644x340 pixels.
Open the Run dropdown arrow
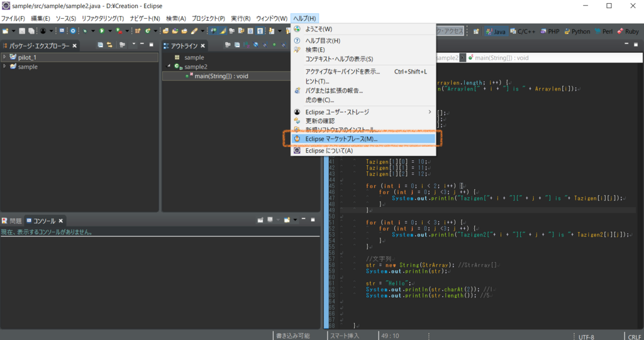[109, 31]
